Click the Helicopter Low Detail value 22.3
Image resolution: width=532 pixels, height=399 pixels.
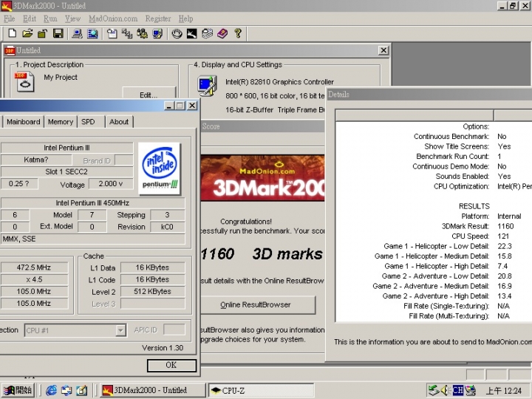click(505, 246)
